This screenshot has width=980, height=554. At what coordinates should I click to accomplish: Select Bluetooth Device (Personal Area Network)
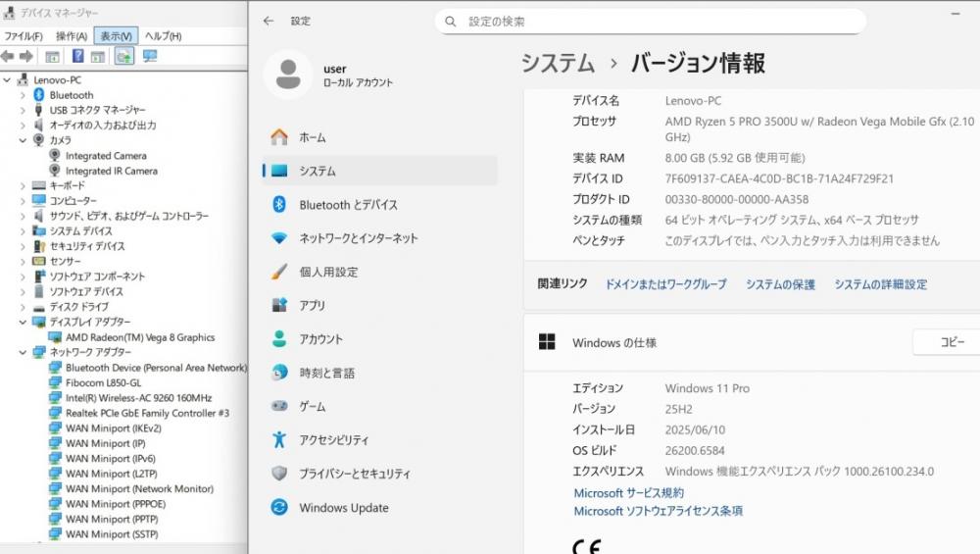(x=156, y=368)
